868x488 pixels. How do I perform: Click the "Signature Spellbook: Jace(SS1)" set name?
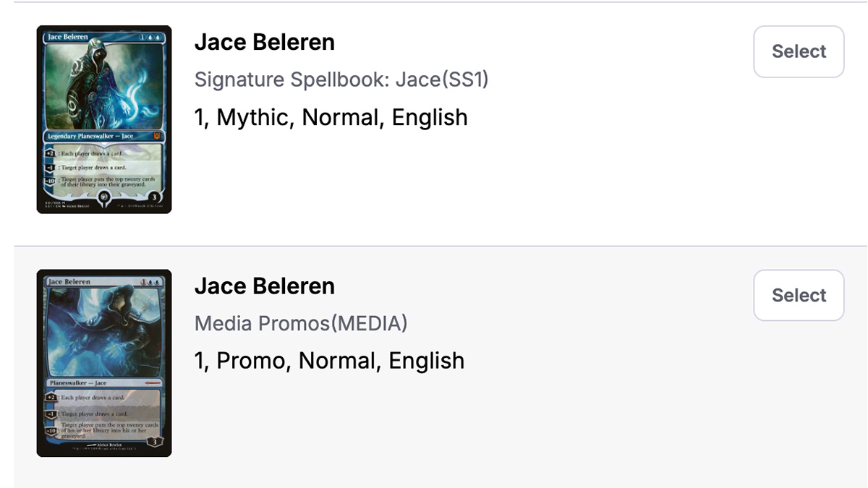point(341,80)
